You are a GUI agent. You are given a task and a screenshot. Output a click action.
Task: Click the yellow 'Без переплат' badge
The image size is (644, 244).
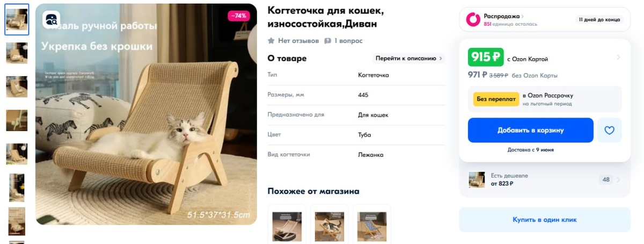496,99
